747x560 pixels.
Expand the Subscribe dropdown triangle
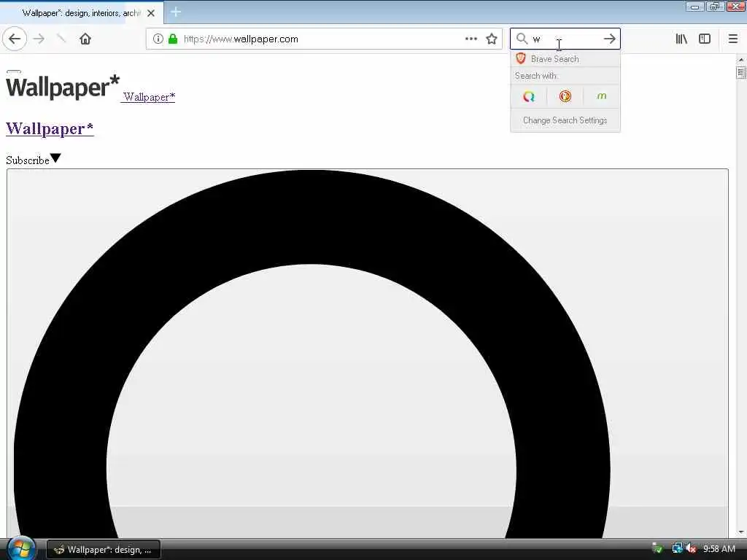click(x=55, y=158)
